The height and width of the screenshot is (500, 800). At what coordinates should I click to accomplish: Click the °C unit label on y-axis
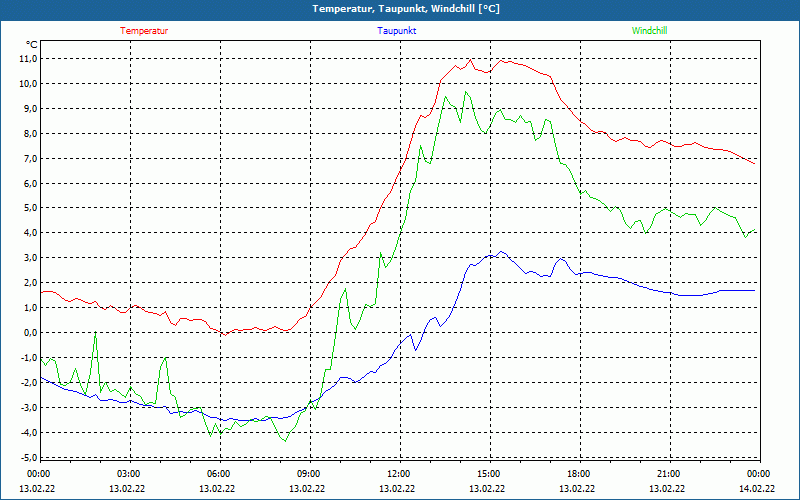point(31,44)
